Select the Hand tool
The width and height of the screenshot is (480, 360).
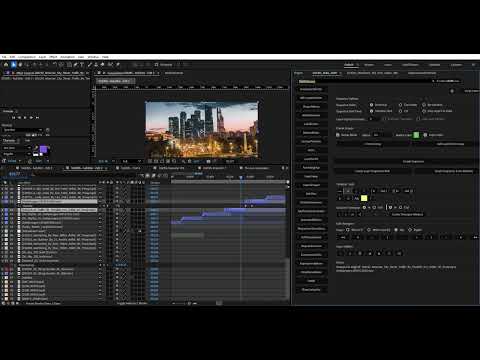[20, 65]
